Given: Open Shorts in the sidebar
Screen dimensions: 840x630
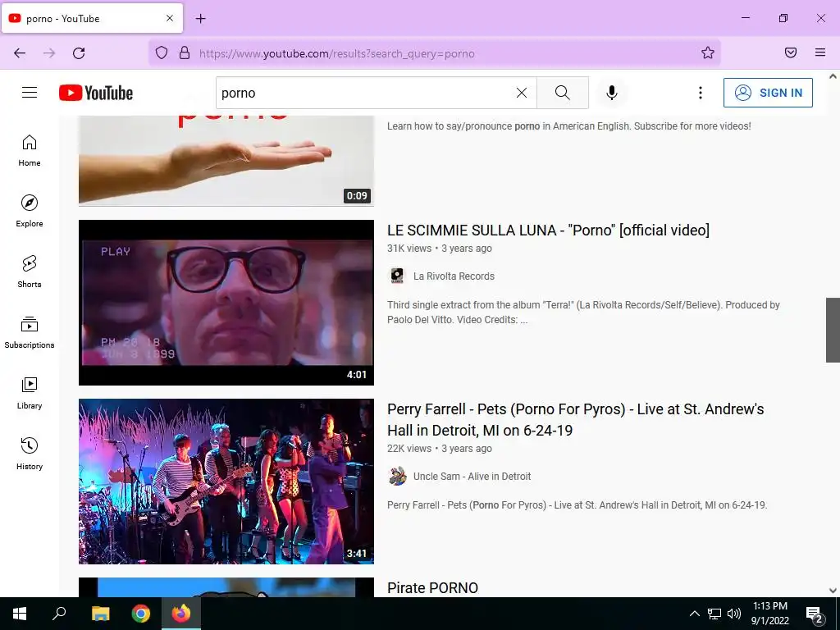Looking at the screenshot, I should pyautogui.click(x=30, y=272).
